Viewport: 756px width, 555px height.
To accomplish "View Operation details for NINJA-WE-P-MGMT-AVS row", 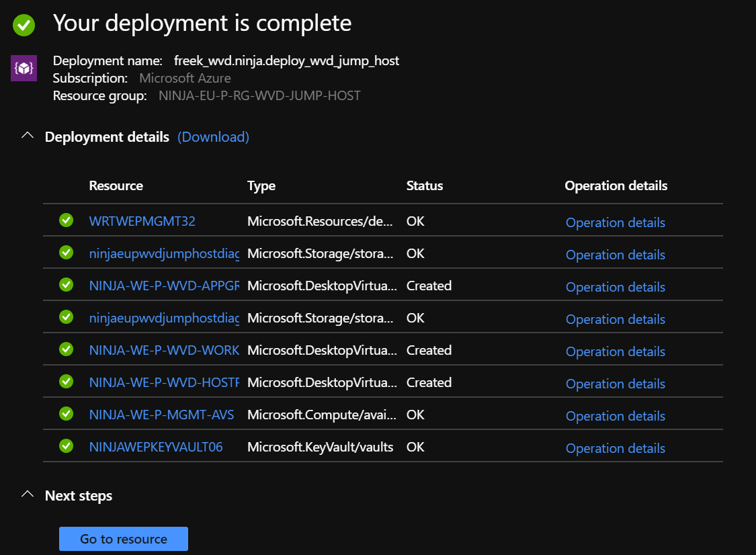I will [x=615, y=417].
